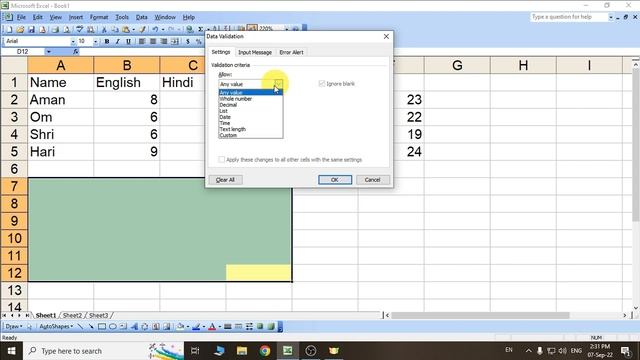
Task: Run the Spelling check icon
Action: click(80, 29)
